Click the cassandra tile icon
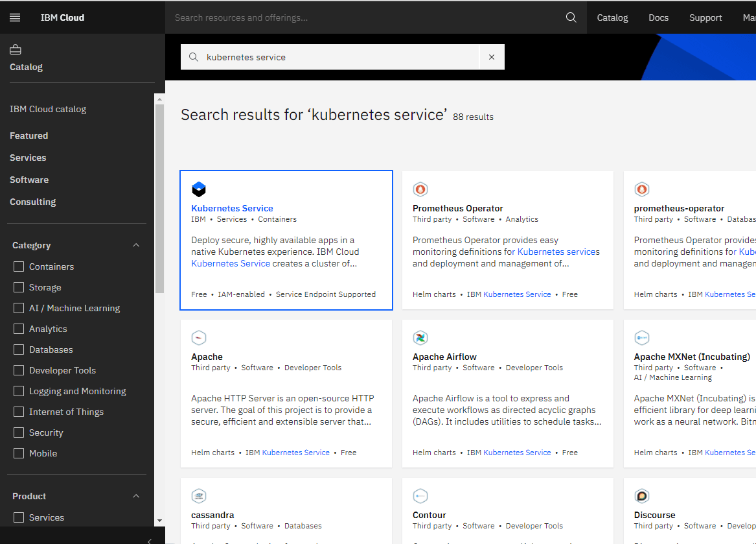 point(199,496)
